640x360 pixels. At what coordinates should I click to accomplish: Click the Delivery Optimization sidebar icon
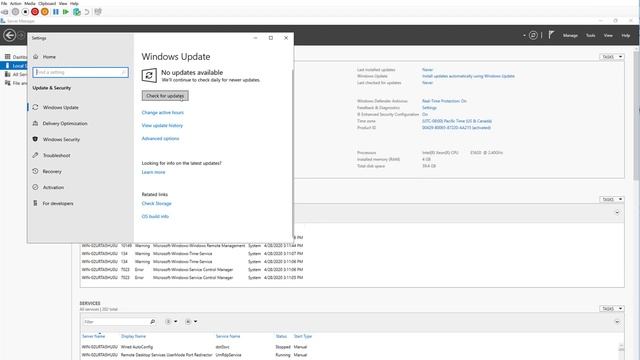(35, 123)
